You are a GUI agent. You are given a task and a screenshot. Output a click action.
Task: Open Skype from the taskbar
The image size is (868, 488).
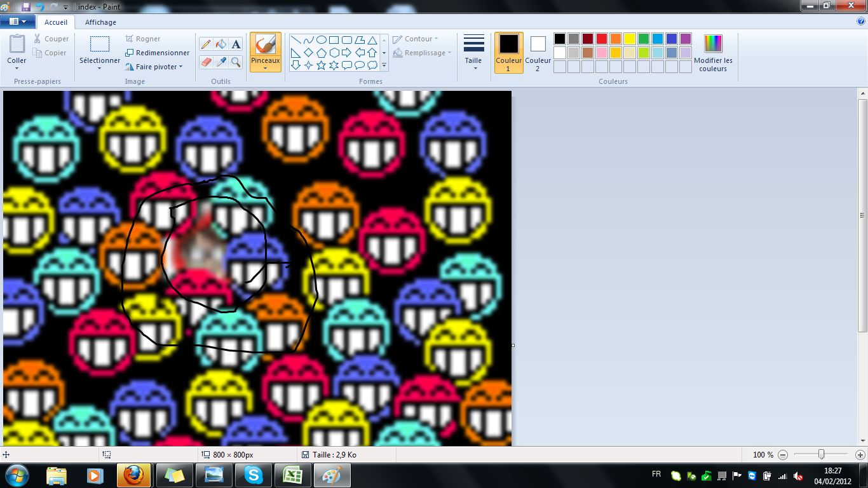point(252,475)
